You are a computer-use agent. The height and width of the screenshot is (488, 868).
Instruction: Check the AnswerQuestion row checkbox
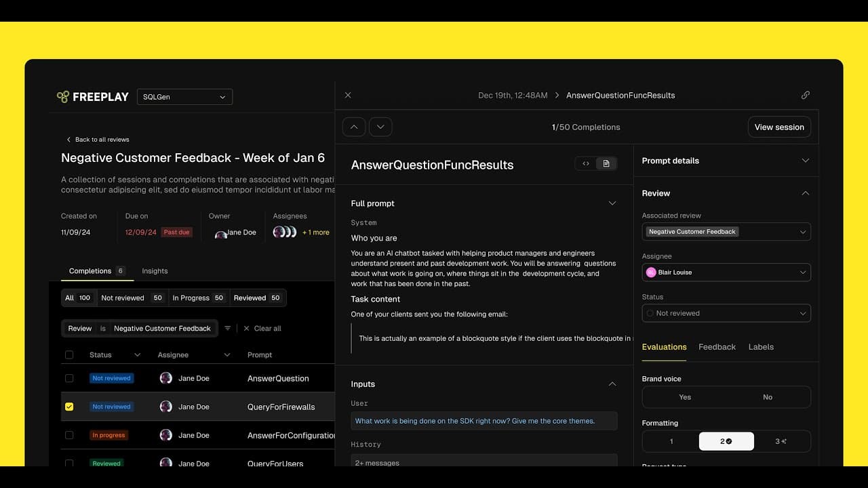pos(69,378)
